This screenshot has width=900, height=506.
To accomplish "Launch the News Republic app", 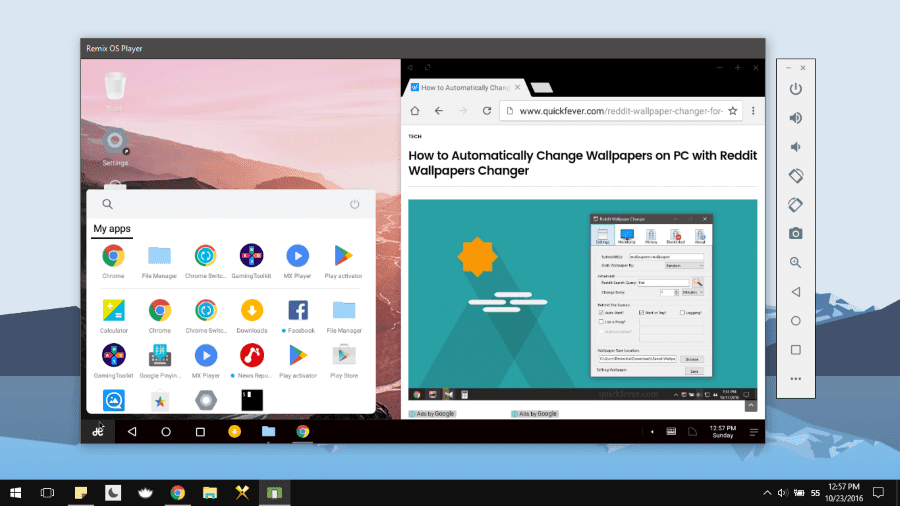I will (x=251, y=356).
